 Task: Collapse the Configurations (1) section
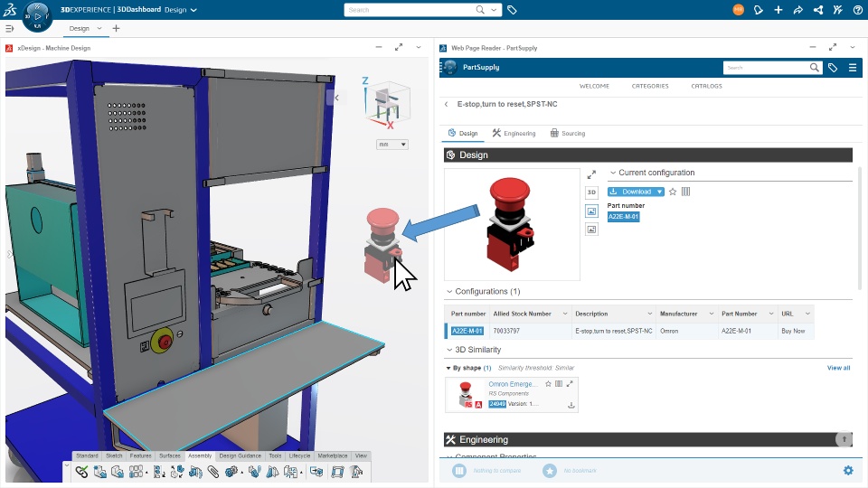449,292
